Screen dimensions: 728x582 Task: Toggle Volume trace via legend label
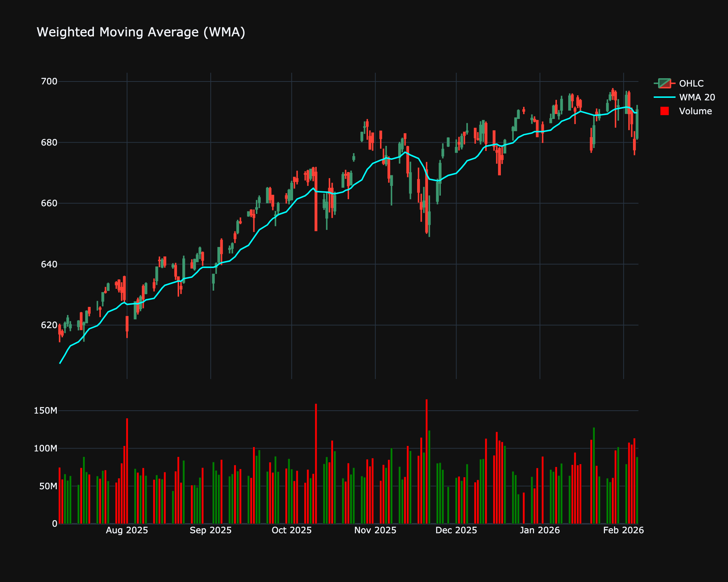(x=695, y=111)
